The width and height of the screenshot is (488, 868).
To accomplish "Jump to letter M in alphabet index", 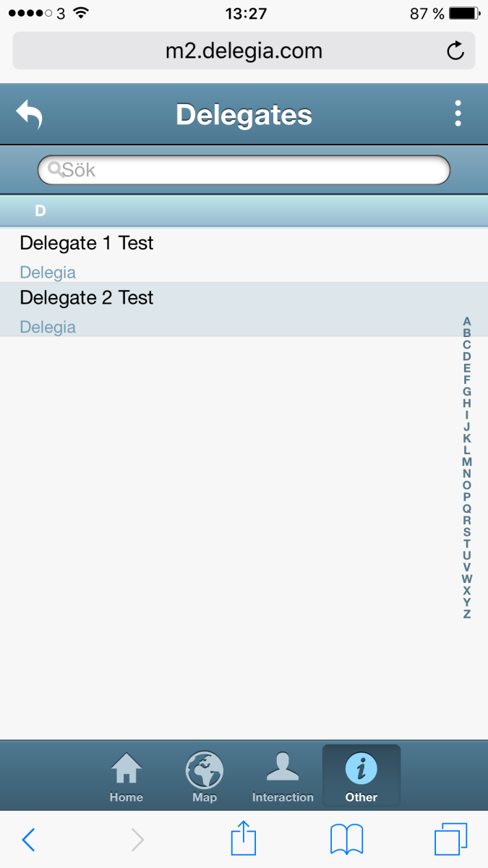I will (x=467, y=461).
